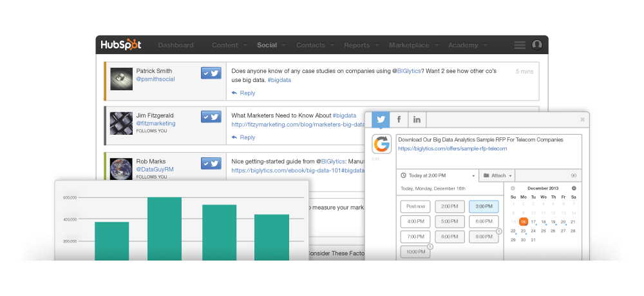The image size is (644, 296).
Task: Reply to Patrick Smith's tweet
Action: [243, 93]
